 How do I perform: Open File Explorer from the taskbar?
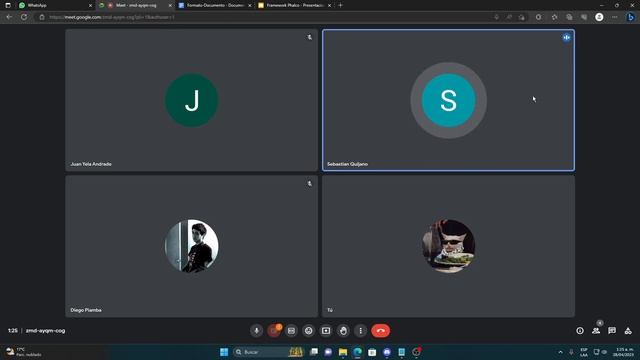click(342, 352)
